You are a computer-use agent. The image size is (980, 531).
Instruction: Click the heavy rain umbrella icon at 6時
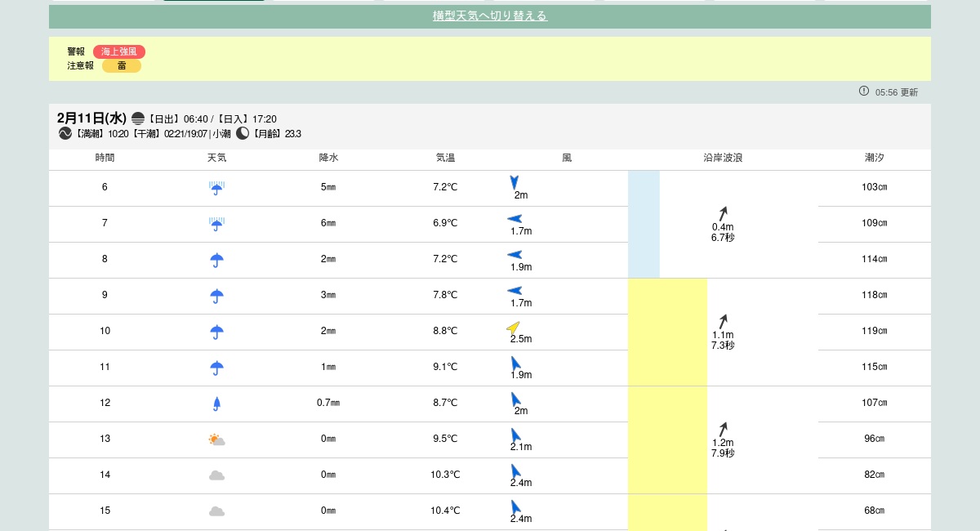coord(216,188)
